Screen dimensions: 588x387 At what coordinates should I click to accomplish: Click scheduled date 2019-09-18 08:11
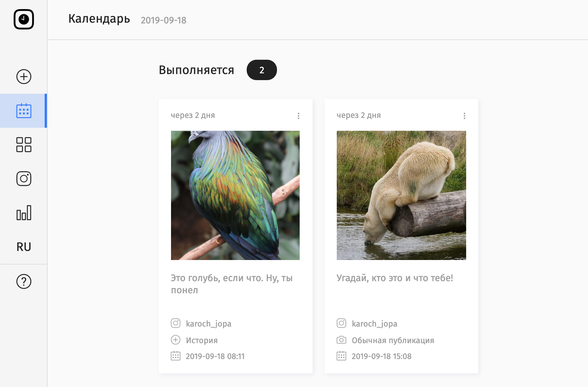(x=215, y=356)
